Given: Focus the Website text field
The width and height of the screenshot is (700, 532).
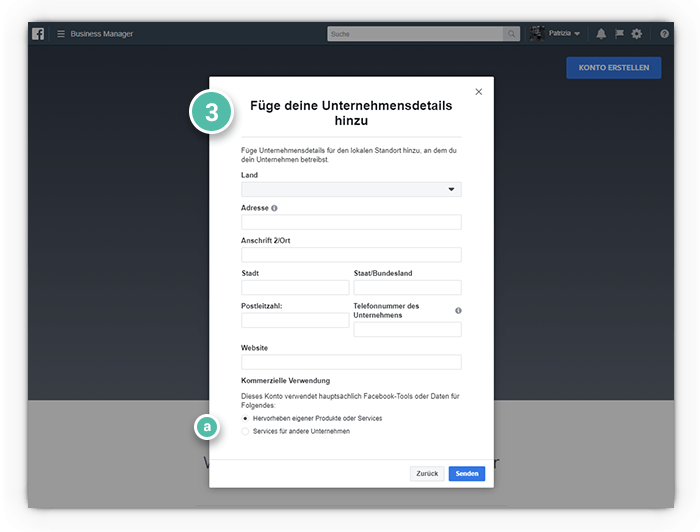Looking at the screenshot, I should point(351,362).
